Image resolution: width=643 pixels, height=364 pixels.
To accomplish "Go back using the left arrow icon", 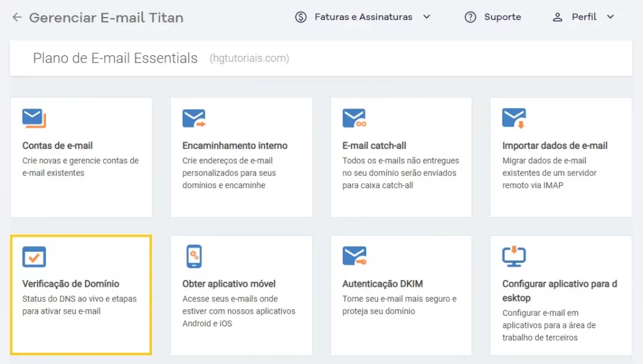I will 17,17.
